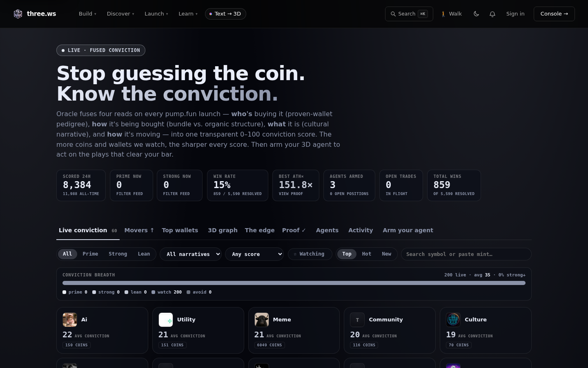The width and height of the screenshot is (588, 368).
Task: Click the search magnifier icon
Action: (393, 14)
